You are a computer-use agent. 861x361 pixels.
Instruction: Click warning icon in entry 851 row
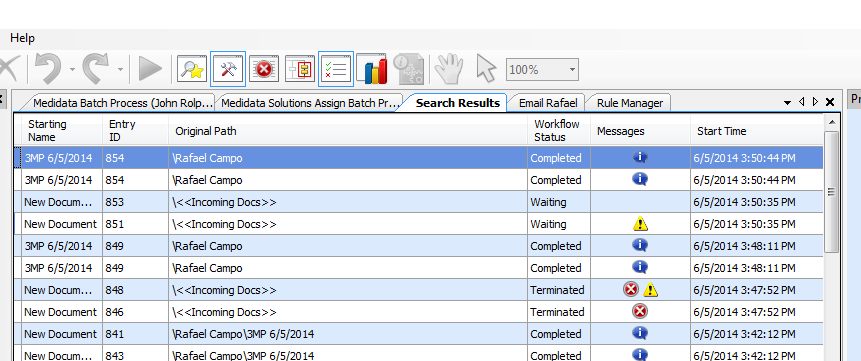(x=640, y=224)
